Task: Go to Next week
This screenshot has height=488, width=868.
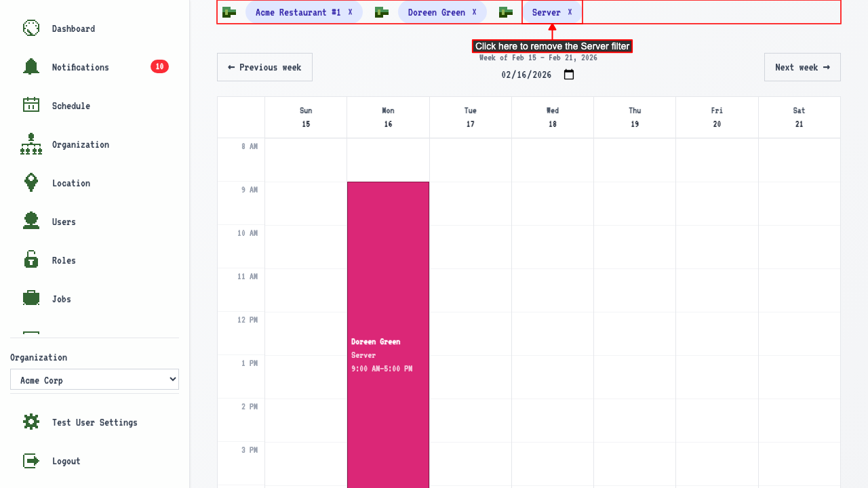Action: (802, 67)
